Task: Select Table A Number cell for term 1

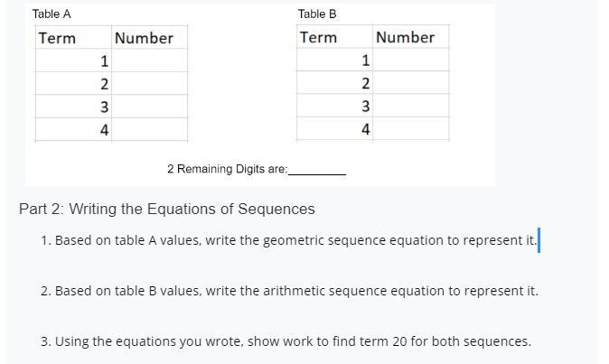Action: [149, 61]
